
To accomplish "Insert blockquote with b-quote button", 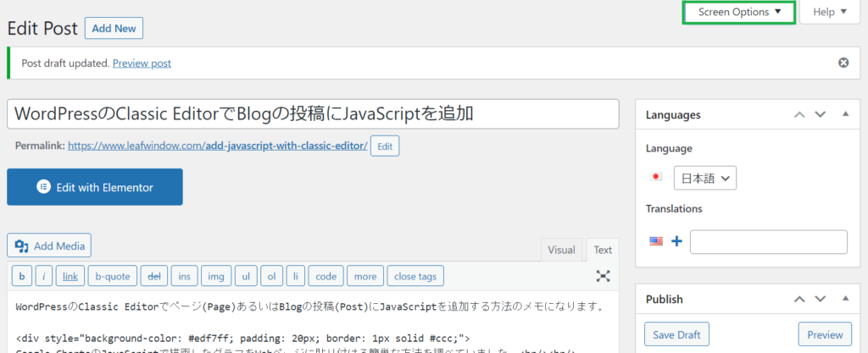I will (113, 276).
